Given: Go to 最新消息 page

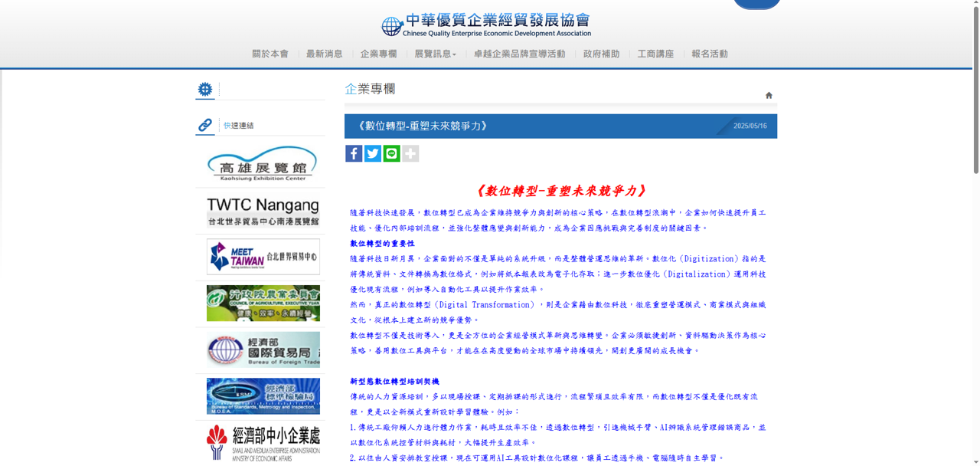Looking at the screenshot, I should pos(325,54).
